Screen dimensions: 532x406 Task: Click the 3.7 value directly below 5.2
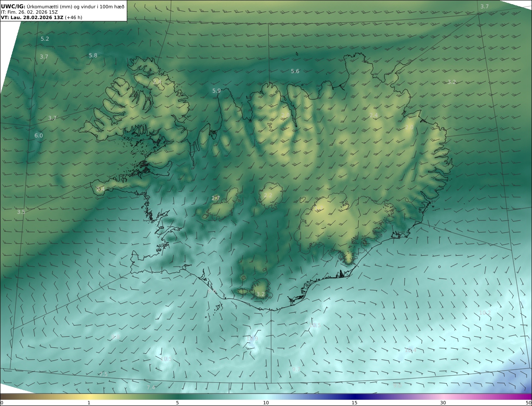44,56
